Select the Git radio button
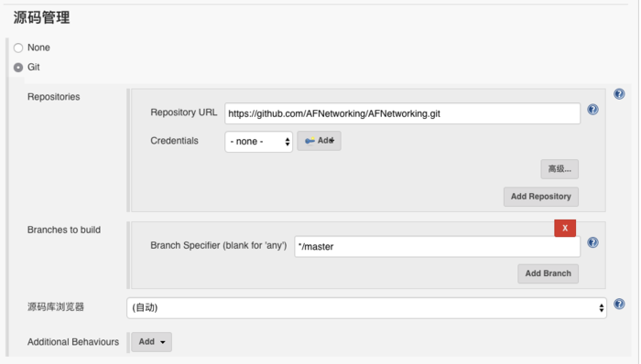The width and height of the screenshot is (641, 364). (x=18, y=68)
